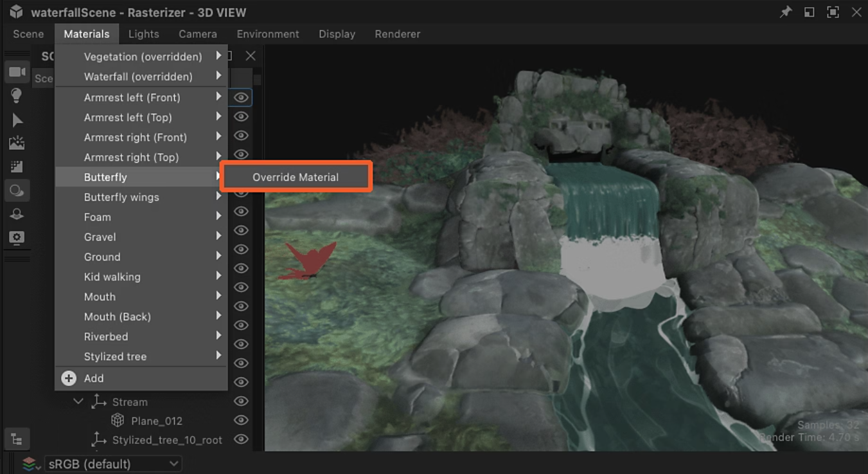Toggle the blue-outlined highlighted eye icon

(x=241, y=98)
